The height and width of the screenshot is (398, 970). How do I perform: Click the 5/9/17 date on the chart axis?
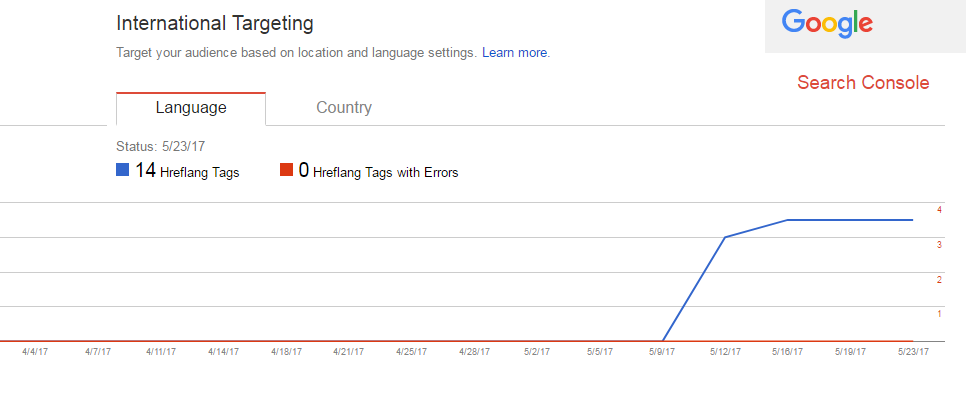pyautogui.click(x=663, y=352)
